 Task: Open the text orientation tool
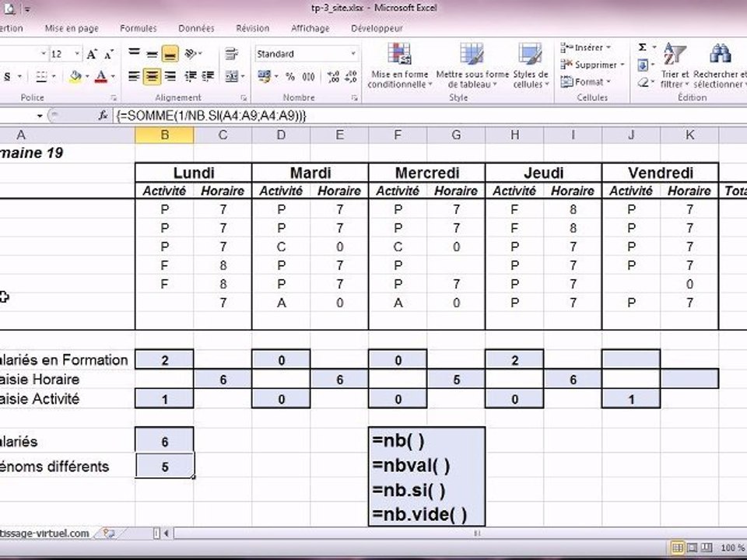click(191, 54)
